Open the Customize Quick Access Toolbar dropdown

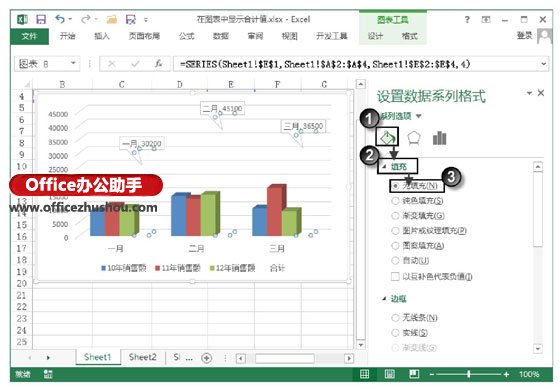(x=146, y=20)
